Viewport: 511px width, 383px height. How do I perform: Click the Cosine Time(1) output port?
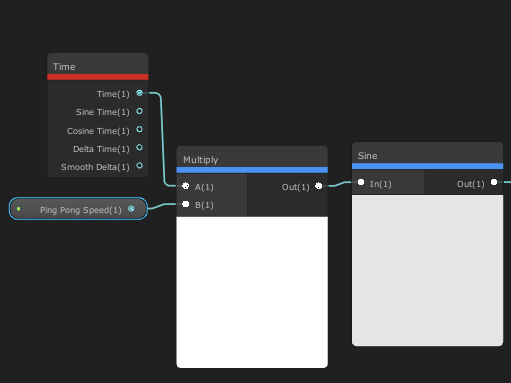pyautogui.click(x=139, y=129)
